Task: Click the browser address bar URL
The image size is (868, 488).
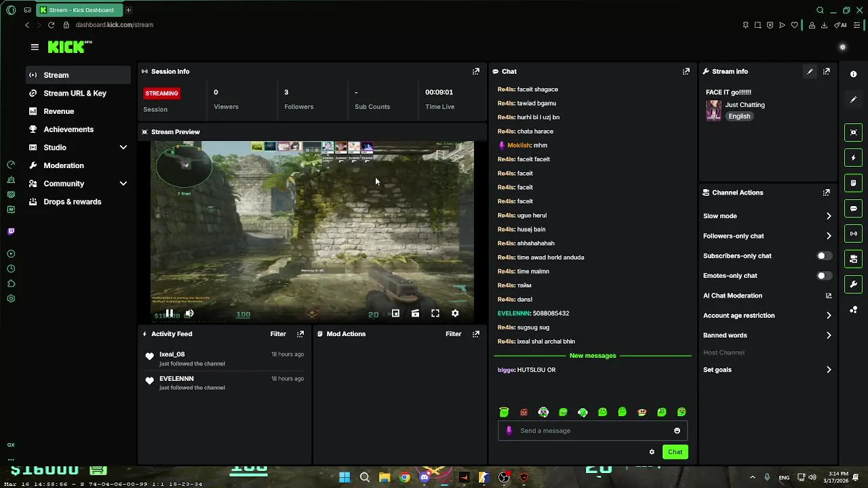Action: 115,25
